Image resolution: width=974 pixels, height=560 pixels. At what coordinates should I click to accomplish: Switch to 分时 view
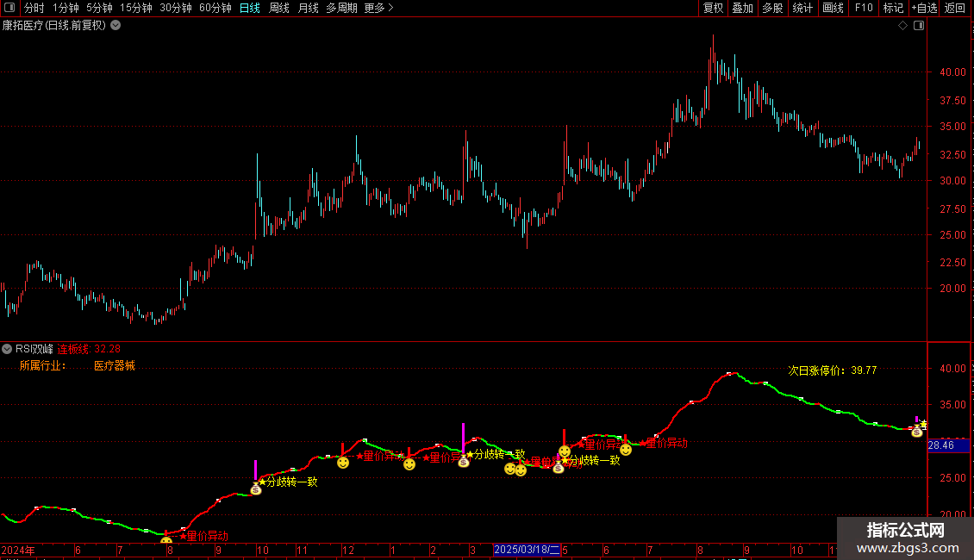34,8
